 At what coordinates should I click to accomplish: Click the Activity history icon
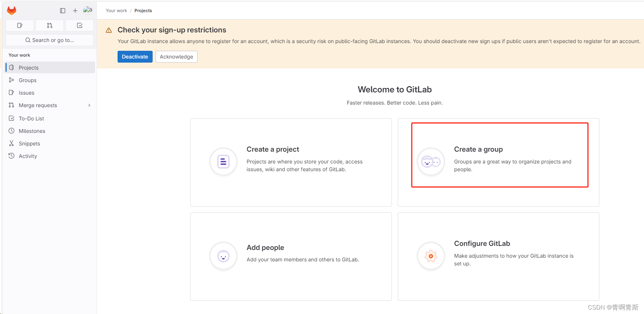[x=11, y=156]
